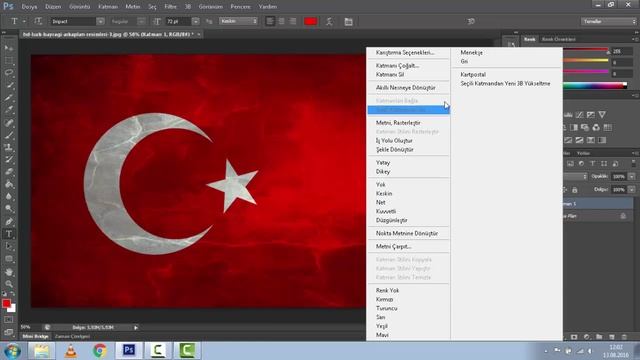Open VLC player from the taskbar
The image size is (640, 360).
(x=71, y=351)
